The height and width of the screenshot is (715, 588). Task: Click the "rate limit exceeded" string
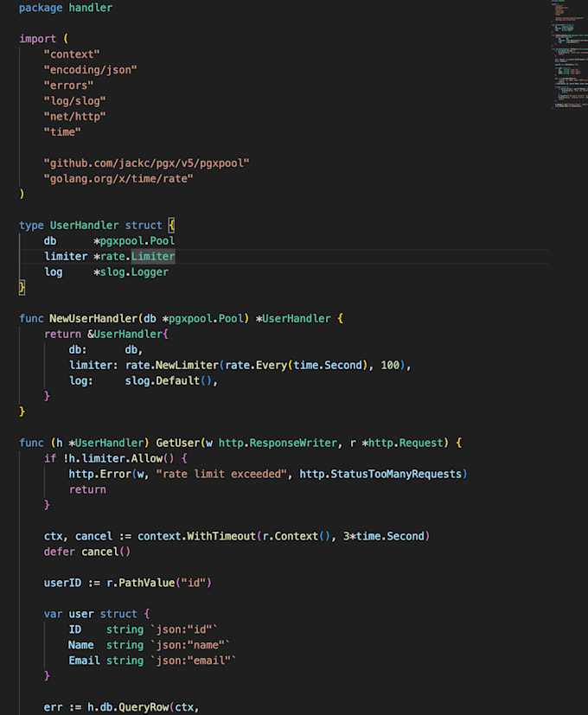pos(221,474)
